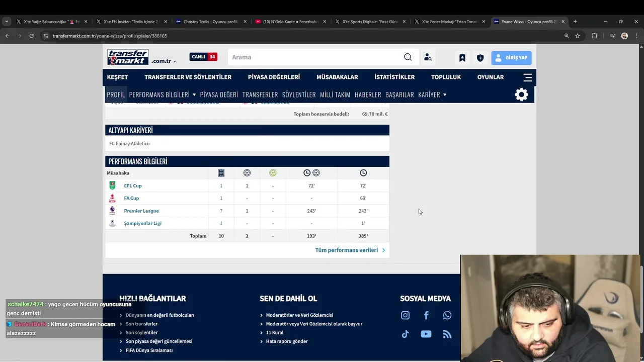Open Müsabakalar menu
Image resolution: width=644 pixels, height=362 pixels.
[337, 77]
